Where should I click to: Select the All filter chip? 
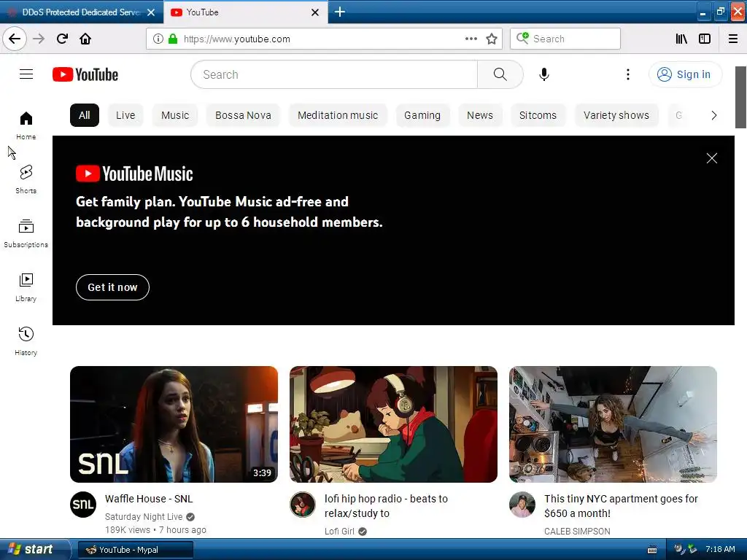(85, 115)
